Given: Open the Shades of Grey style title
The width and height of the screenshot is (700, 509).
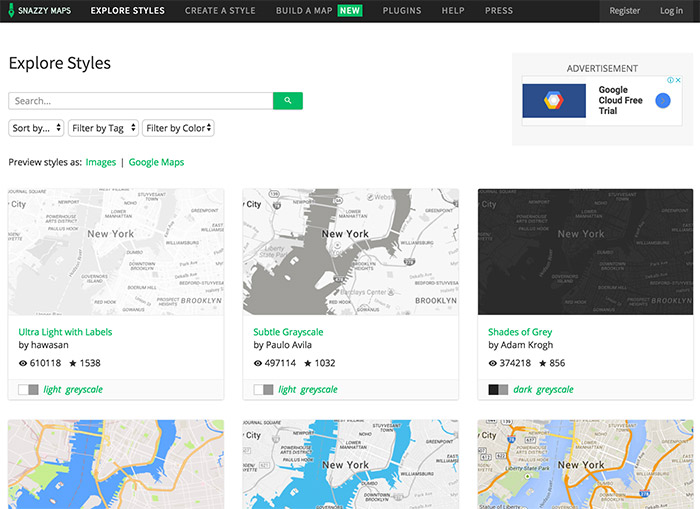Looking at the screenshot, I should (x=520, y=332).
